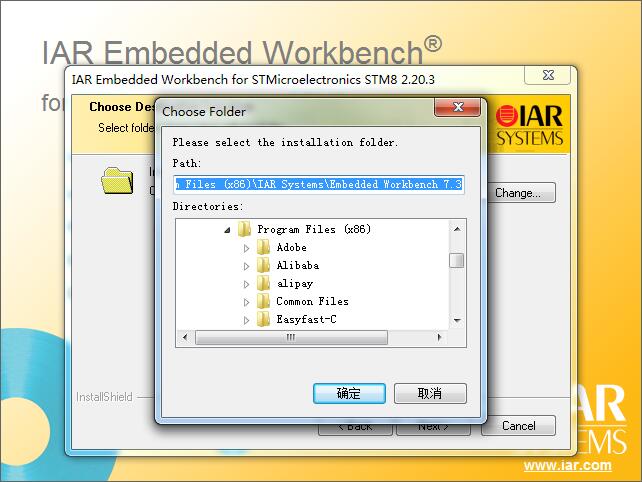Select the Easyfast-C folder icon
The width and height of the screenshot is (642, 482).
[x=263, y=319]
